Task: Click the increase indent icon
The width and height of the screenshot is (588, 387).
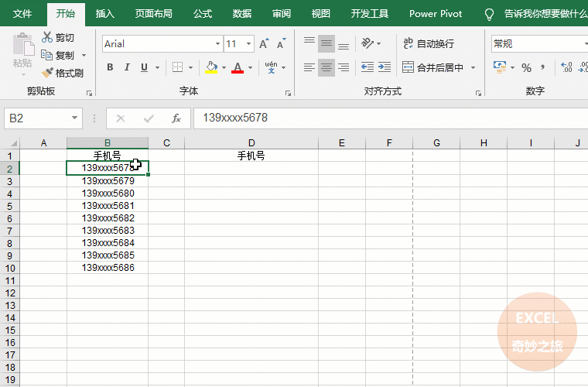Action: click(384, 67)
